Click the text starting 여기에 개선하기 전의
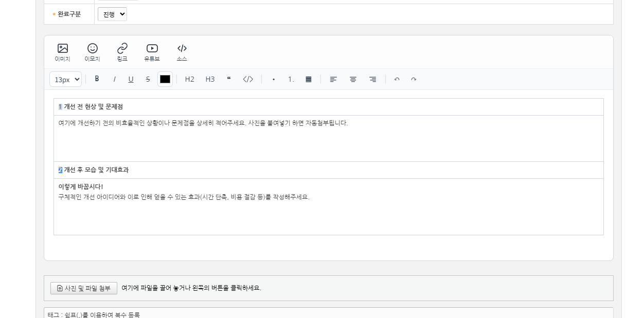Screen dimensions: 644x318 pos(203,123)
